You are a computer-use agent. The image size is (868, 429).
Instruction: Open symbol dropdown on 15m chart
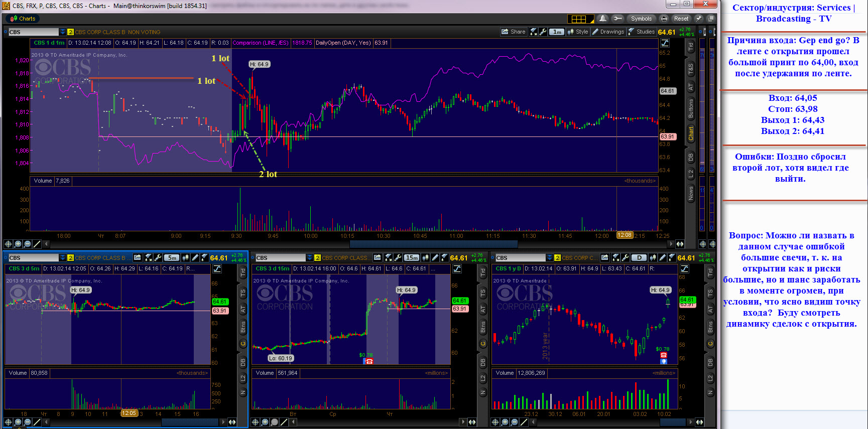[x=310, y=257]
